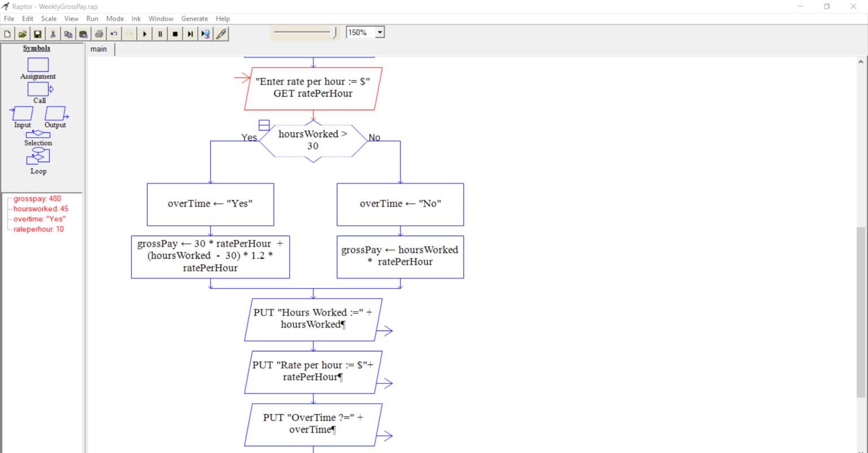
Task: Run the flowchart with the Play icon
Action: [x=144, y=33]
